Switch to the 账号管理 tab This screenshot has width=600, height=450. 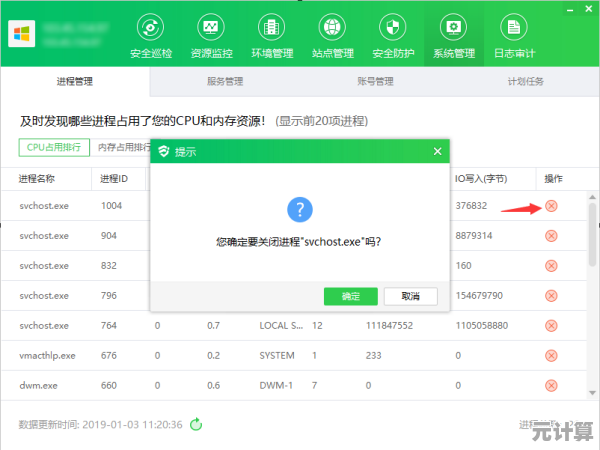[x=375, y=82]
